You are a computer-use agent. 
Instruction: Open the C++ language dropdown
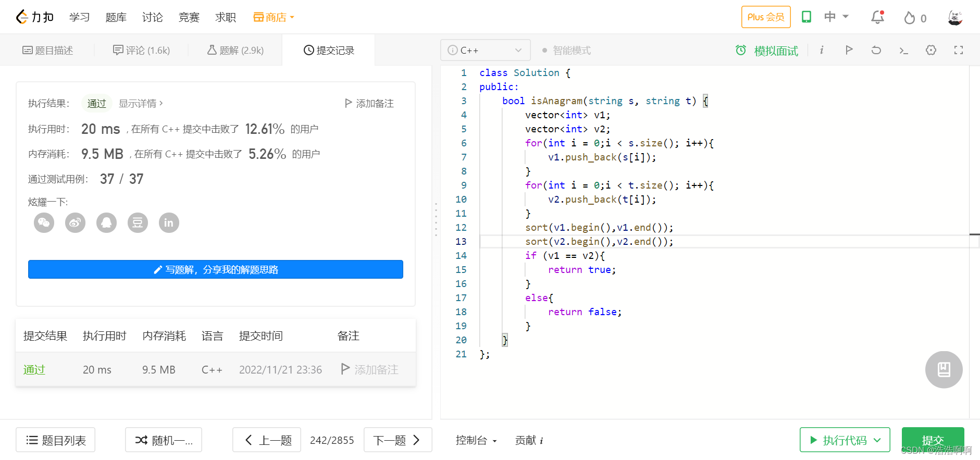[485, 50]
